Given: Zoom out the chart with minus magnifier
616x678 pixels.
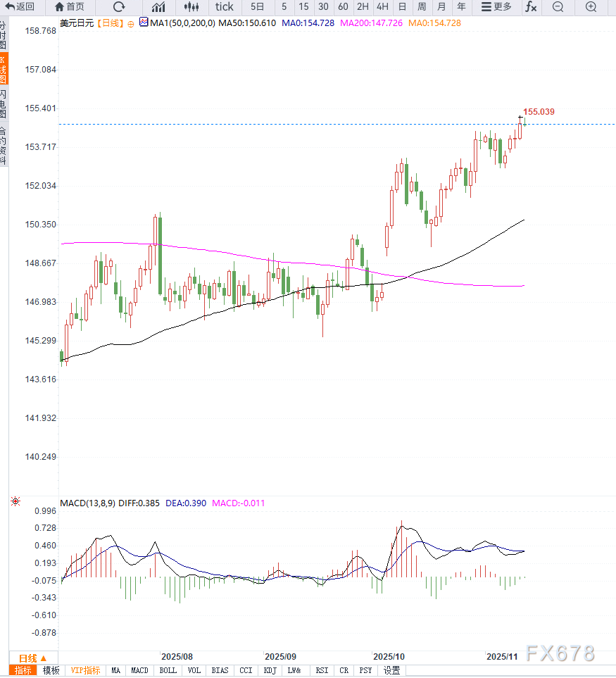Looking at the screenshot, I should point(558,7).
